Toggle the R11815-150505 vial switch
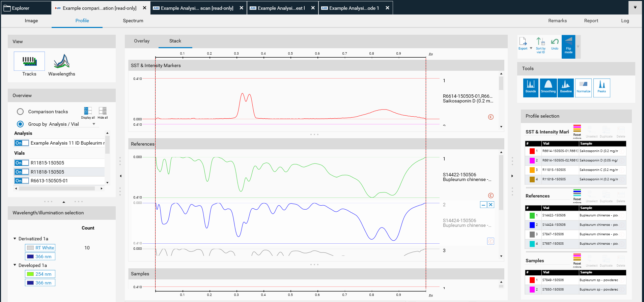Viewport: 644px width, 302px height. click(x=21, y=163)
